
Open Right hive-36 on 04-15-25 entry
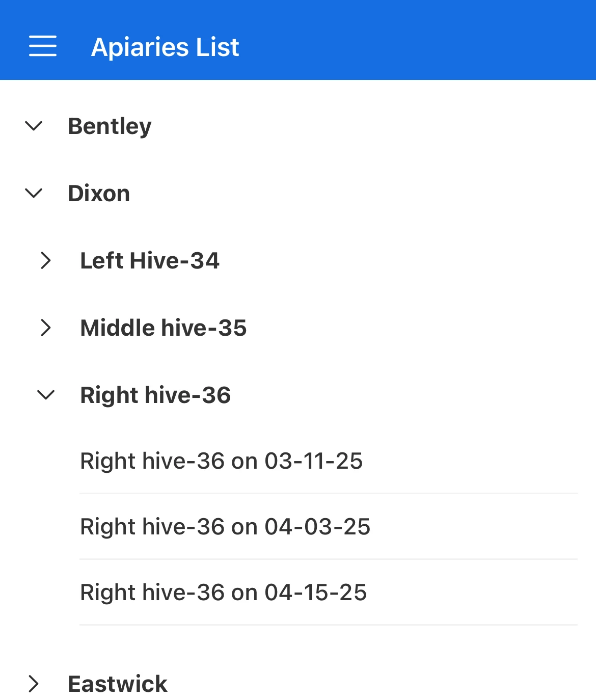[329, 593]
